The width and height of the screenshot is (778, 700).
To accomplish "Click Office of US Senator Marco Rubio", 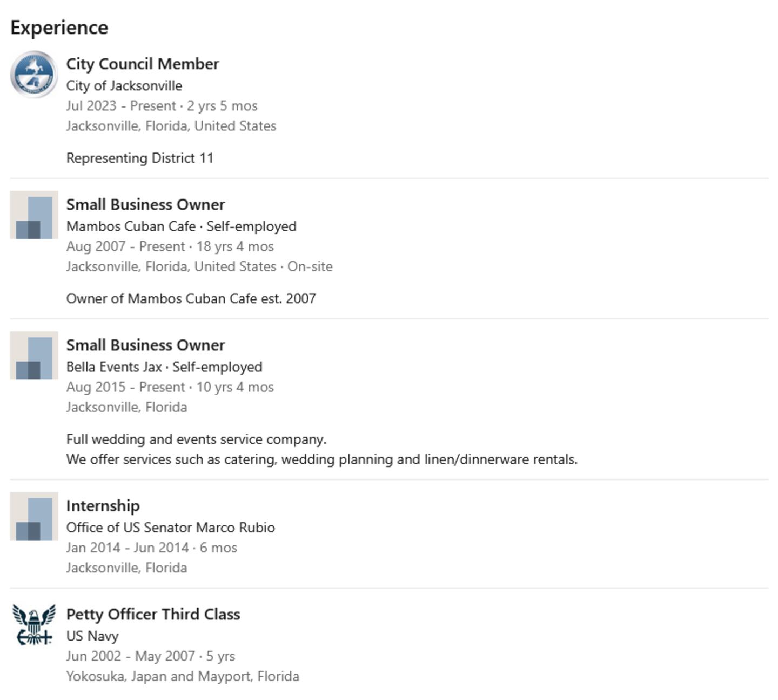I will tap(171, 528).
